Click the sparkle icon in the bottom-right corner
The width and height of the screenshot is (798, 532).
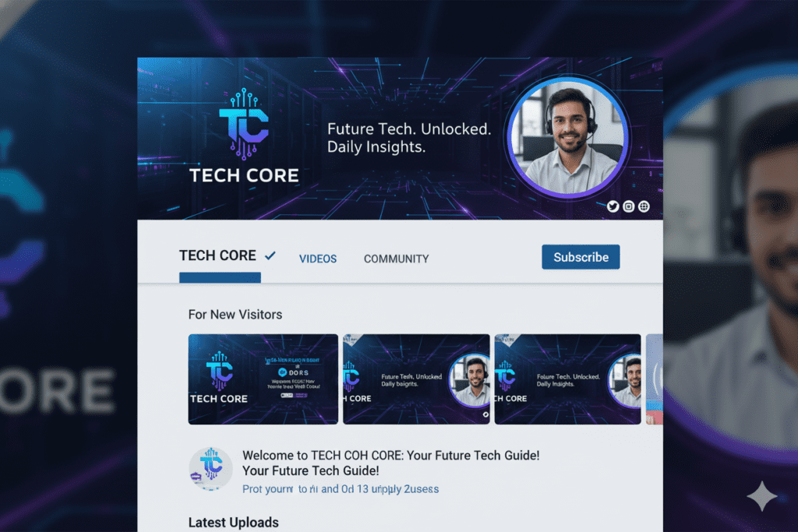pos(762,496)
